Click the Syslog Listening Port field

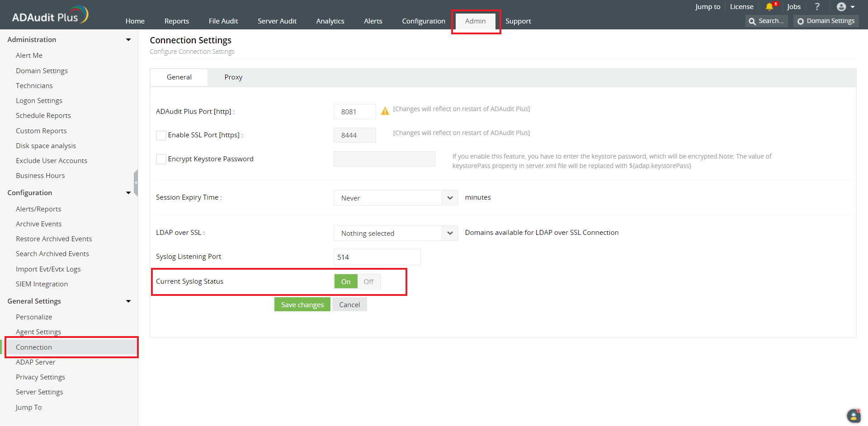click(x=377, y=257)
